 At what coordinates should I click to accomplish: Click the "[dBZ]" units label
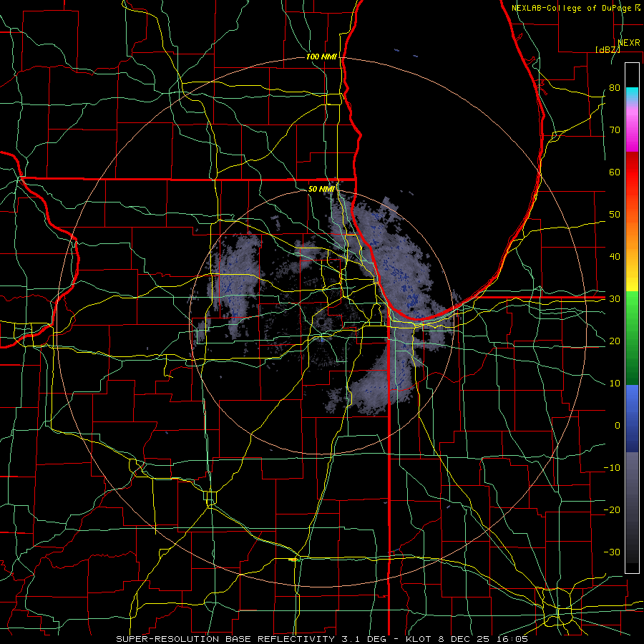click(608, 49)
